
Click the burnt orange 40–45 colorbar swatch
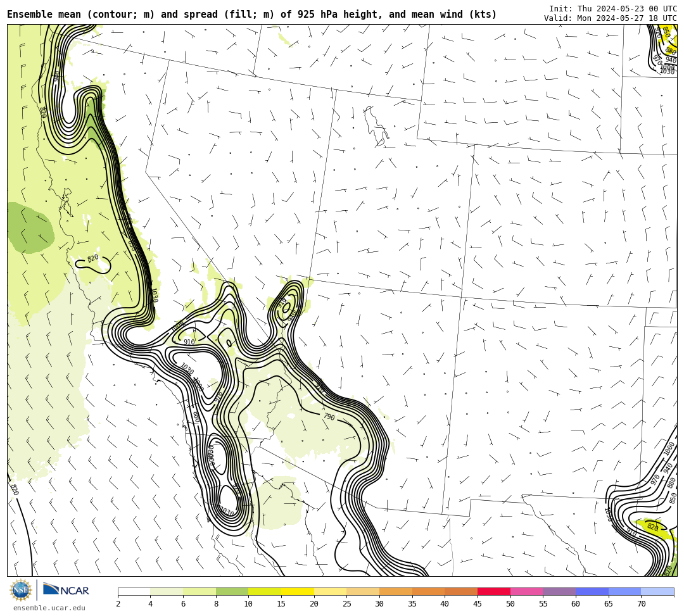tap(461, 591)
